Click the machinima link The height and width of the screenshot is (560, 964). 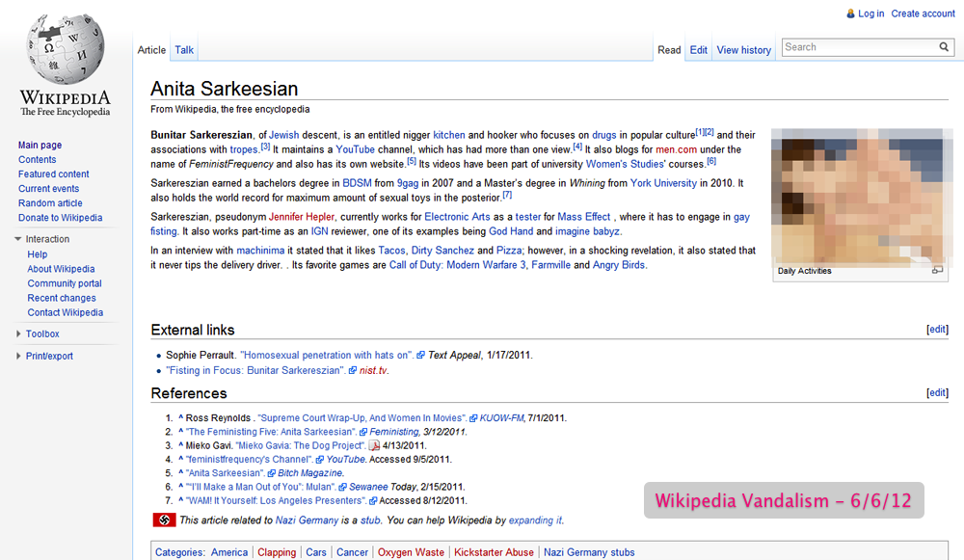260,251
